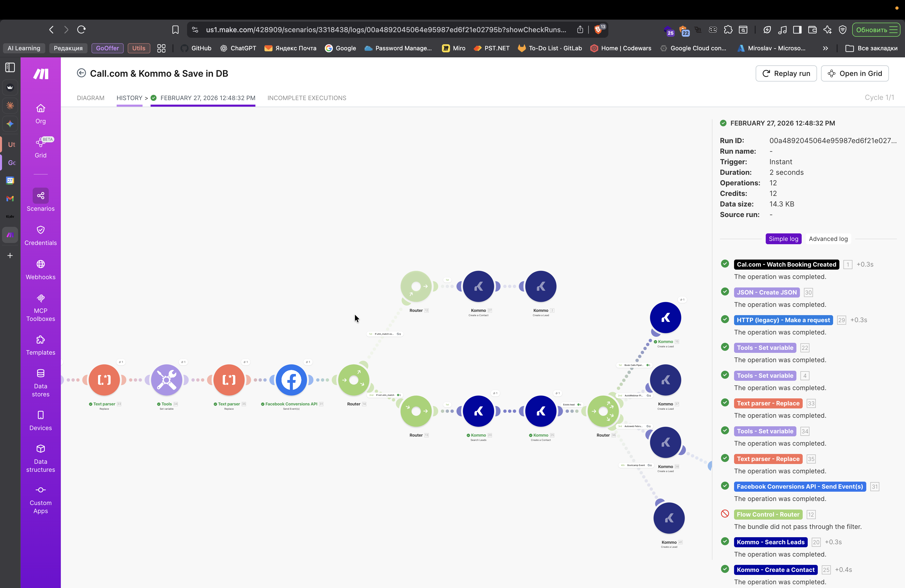Click the Tools Set variable module icon

[x=166, y=380]
